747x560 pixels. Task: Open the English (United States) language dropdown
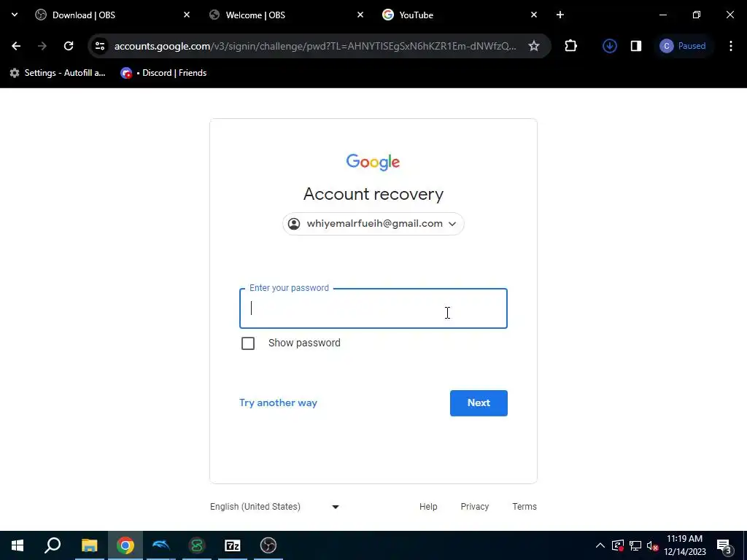[x=275, y=507]
